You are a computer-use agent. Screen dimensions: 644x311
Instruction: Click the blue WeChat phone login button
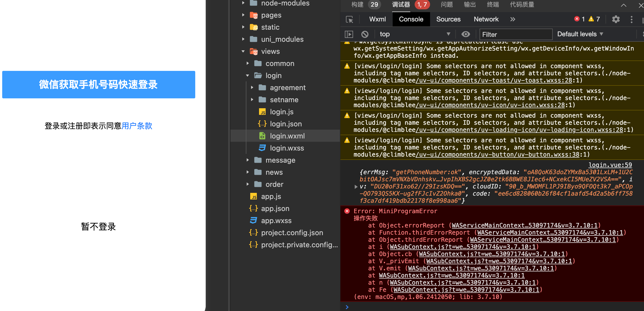[98, 85]
